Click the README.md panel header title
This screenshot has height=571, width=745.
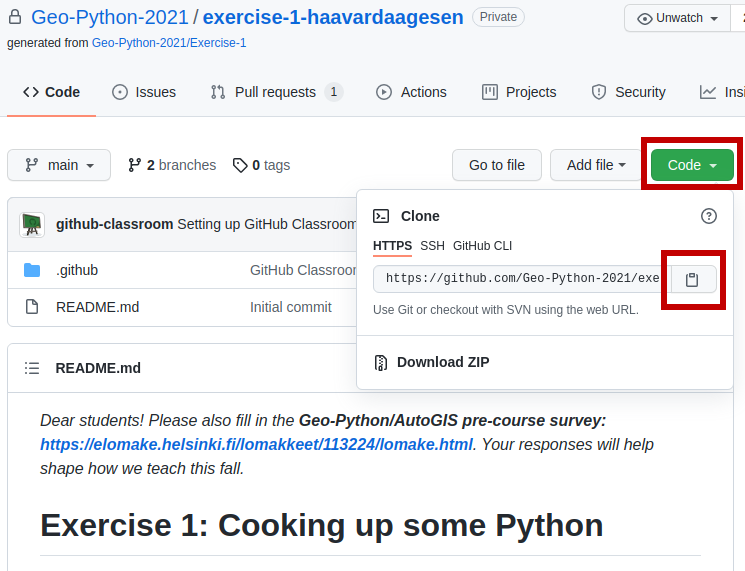[98, 368]
